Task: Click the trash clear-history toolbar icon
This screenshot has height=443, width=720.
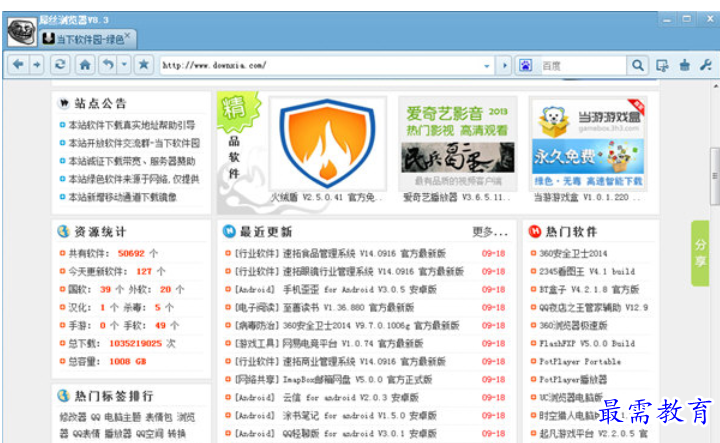Action: (685, 65)
